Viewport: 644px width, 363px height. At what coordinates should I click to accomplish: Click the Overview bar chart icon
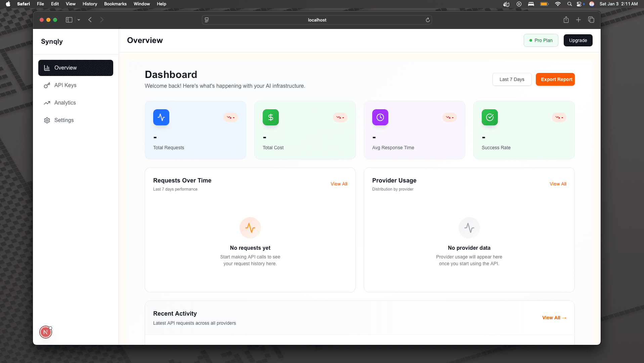47,68
